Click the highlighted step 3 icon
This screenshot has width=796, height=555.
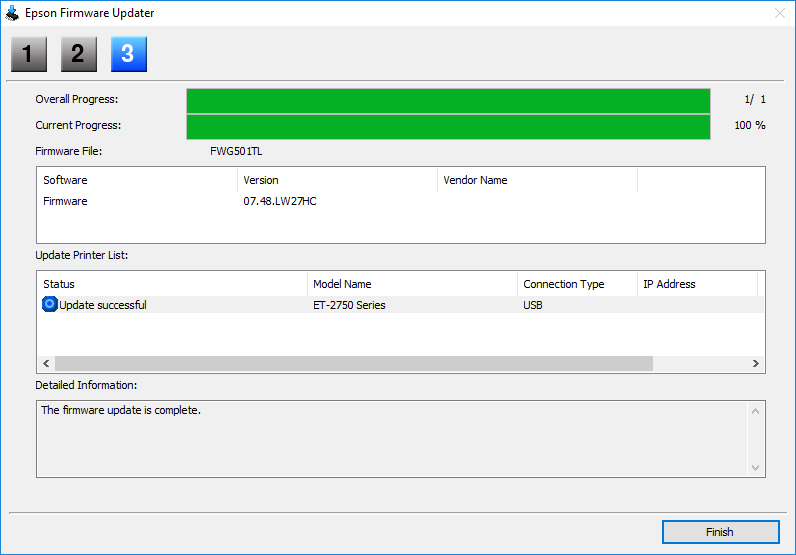pyautogui.click(x=128, y=54)
